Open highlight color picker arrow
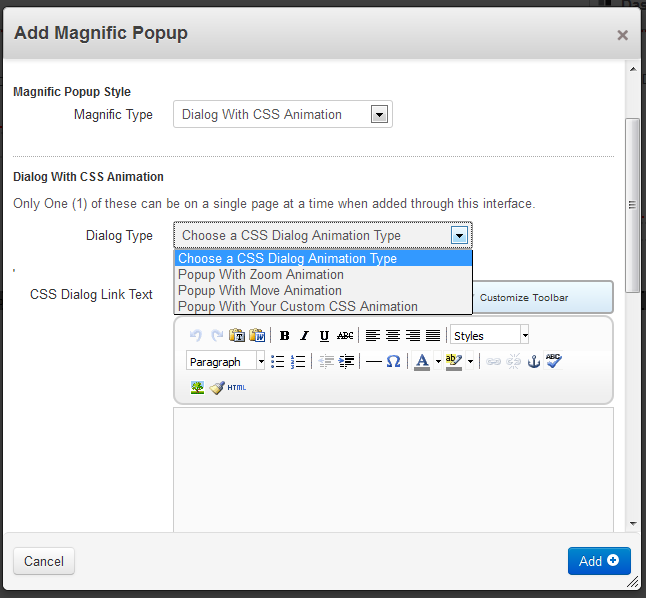The width and height of the screenshot is (646, 598). tap(470, 361)
